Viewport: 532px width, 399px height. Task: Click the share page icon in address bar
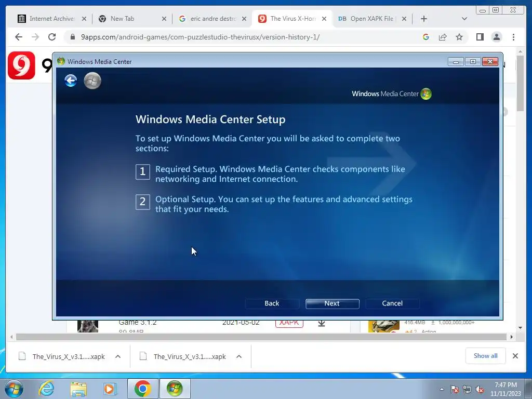(x=443, y=37)
